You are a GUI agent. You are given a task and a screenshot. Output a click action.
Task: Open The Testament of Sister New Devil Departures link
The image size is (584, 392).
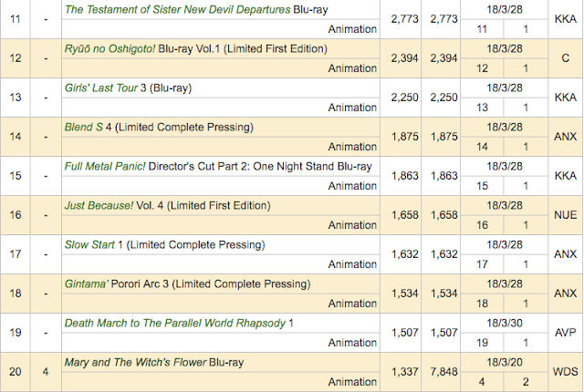pyautogui.click(x=177, y=10)
